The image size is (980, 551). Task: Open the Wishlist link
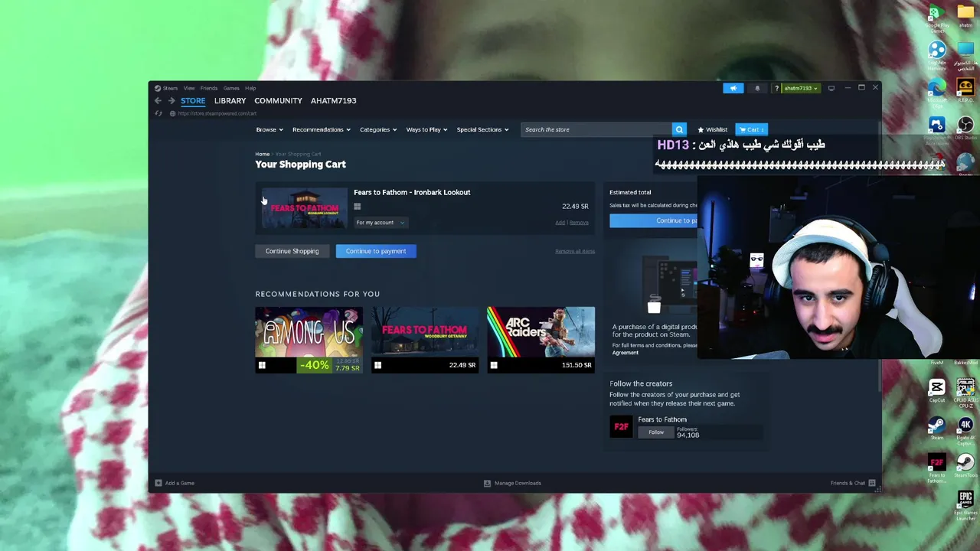(713, 129)
